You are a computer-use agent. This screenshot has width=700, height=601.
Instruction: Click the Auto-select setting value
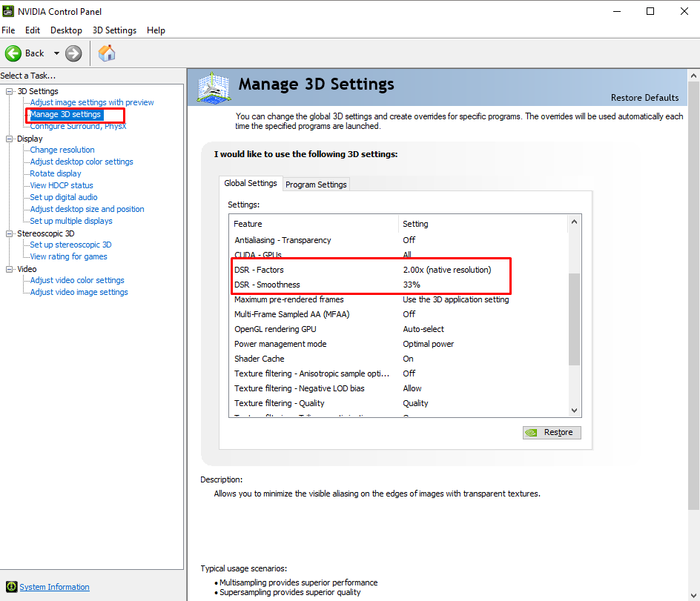(x=423, y=329)
